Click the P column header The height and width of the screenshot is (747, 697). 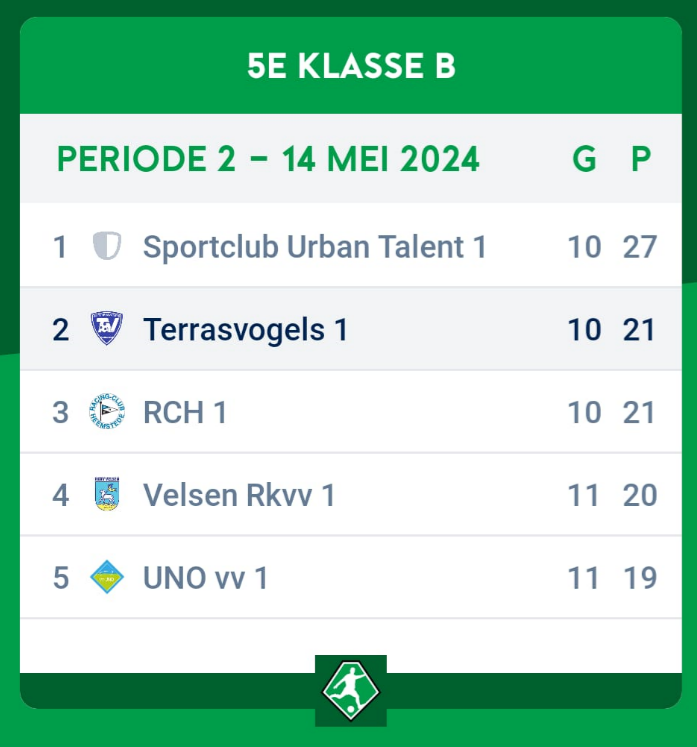[x=640, y=159]
